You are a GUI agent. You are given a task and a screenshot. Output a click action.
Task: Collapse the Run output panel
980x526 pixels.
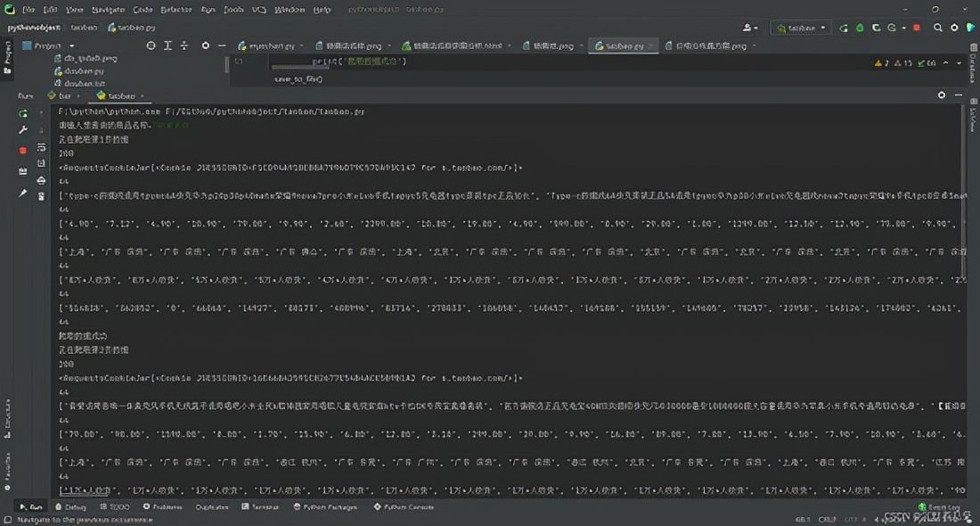coord(958,95)
